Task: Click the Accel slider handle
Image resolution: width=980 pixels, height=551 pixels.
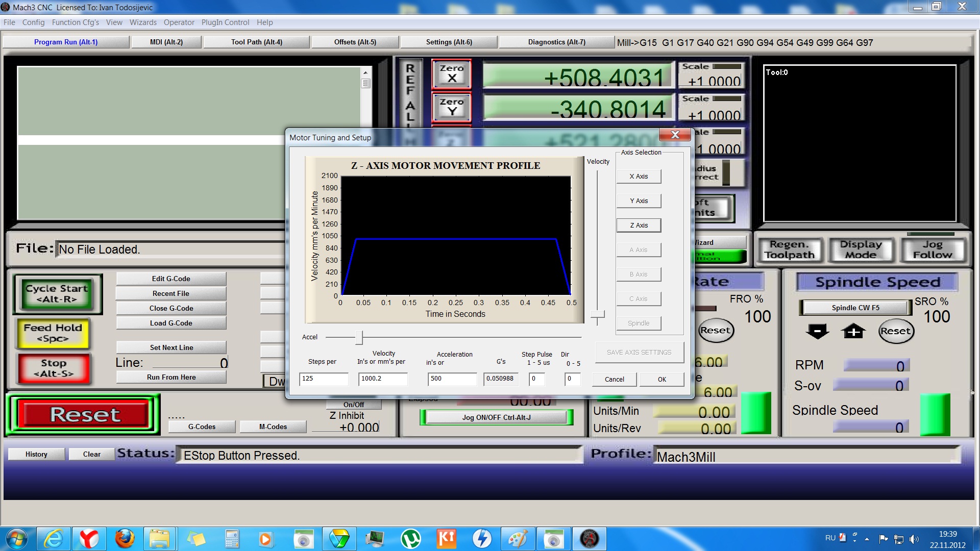Action: coord(359,337)
